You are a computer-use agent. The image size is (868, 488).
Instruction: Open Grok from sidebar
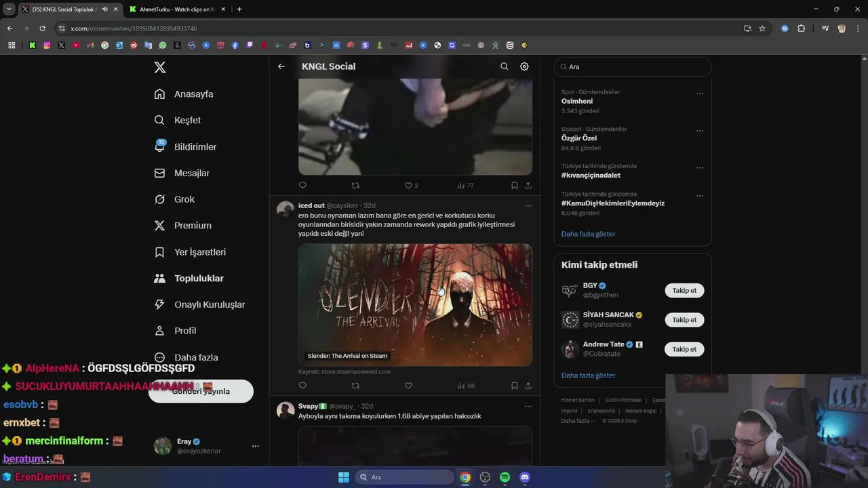(174, 199)
